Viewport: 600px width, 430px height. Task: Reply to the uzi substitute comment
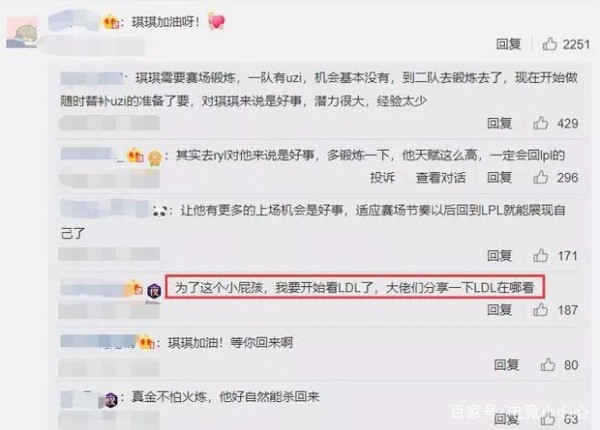499,123
